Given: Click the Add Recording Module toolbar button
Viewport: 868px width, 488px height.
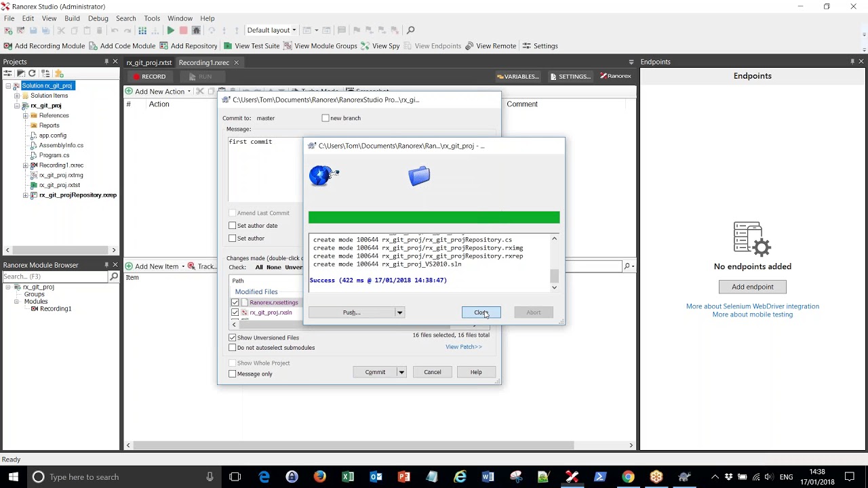Looking at the screenshot, I should [x=44, y=46].
